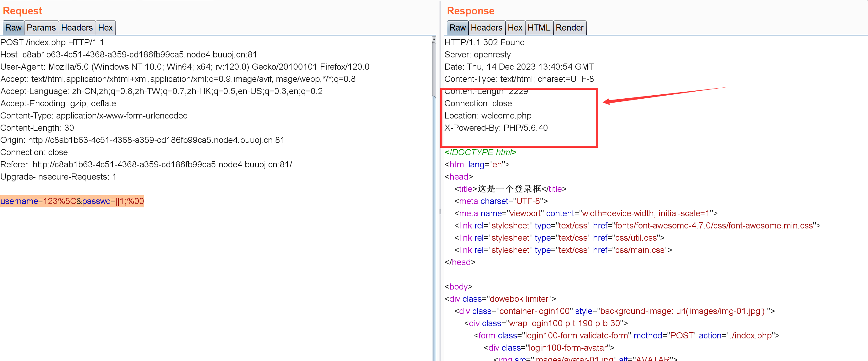
Task: Click the request Host header line
Action: 129,55
